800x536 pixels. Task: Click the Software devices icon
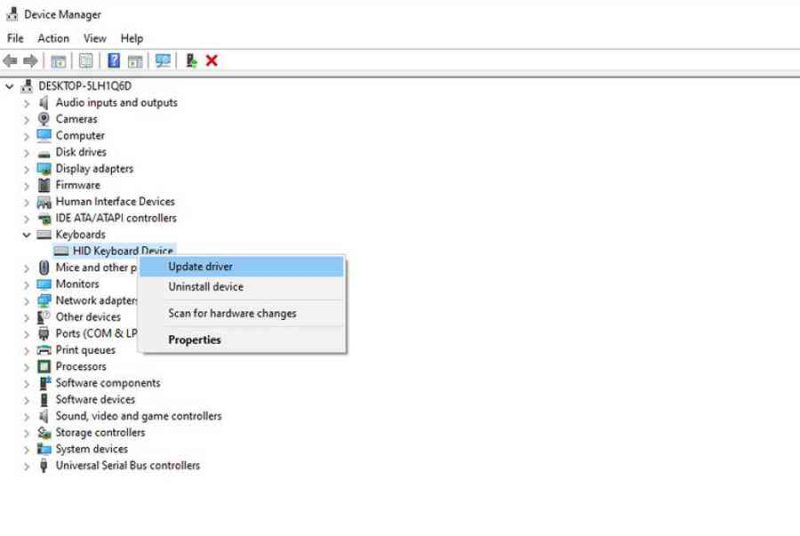point(44,399)
